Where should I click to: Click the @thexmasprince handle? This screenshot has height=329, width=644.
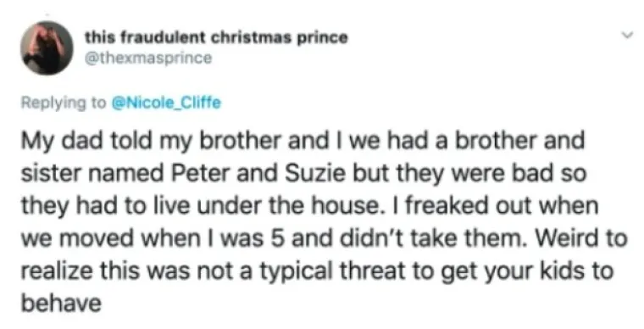148,59
